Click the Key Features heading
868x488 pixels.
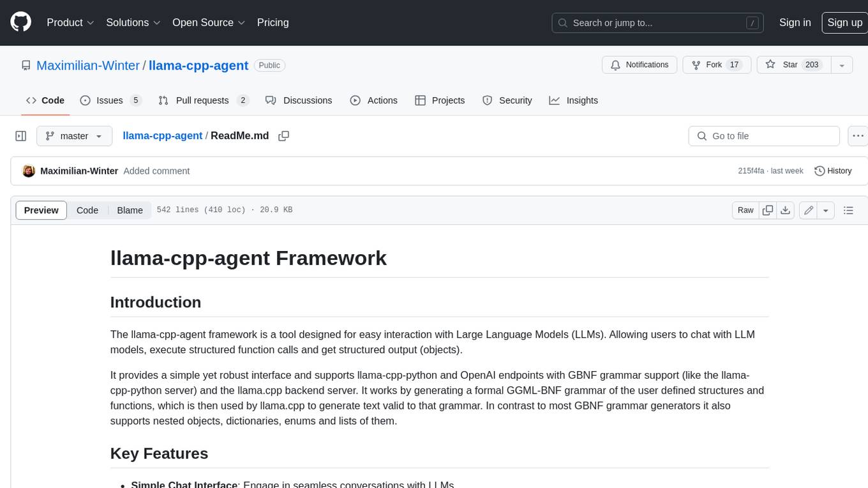coord(159,454)
